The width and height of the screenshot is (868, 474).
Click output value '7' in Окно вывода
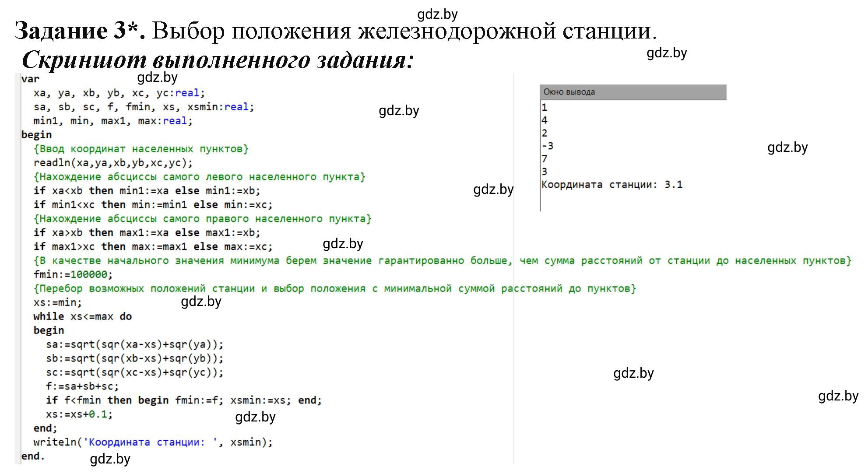(544, 158)
